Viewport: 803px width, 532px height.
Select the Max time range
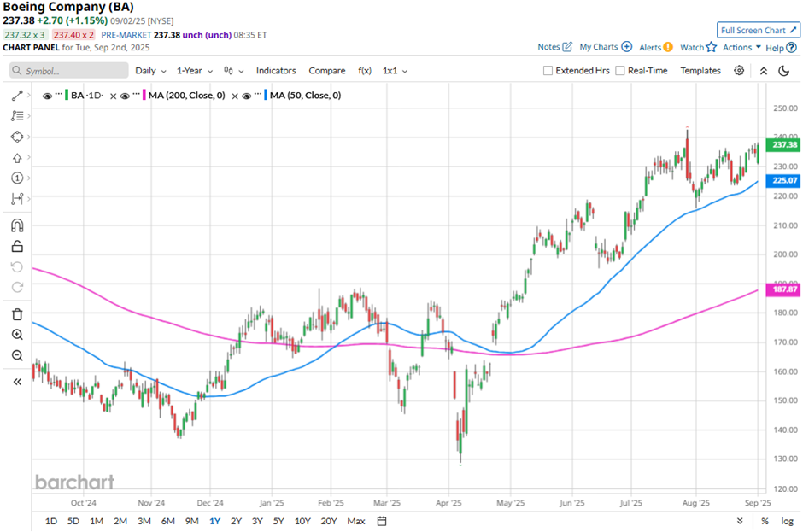coord(356,521)
